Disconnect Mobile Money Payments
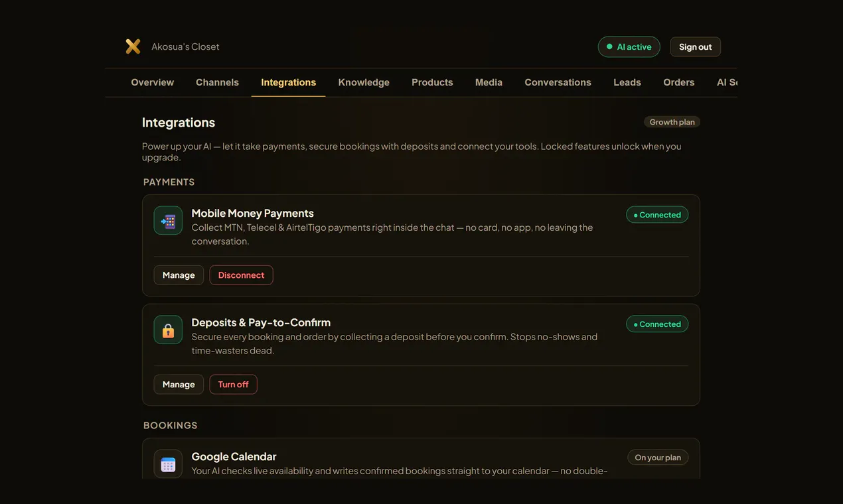The image size is (843, 504). pos(241,275)
